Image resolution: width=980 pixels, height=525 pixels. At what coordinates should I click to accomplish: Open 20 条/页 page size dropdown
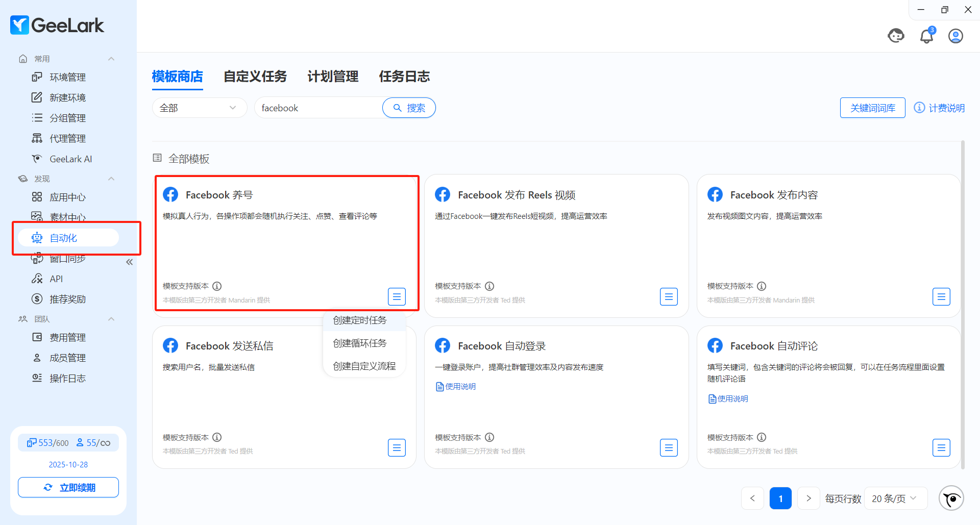coord(896,498)
